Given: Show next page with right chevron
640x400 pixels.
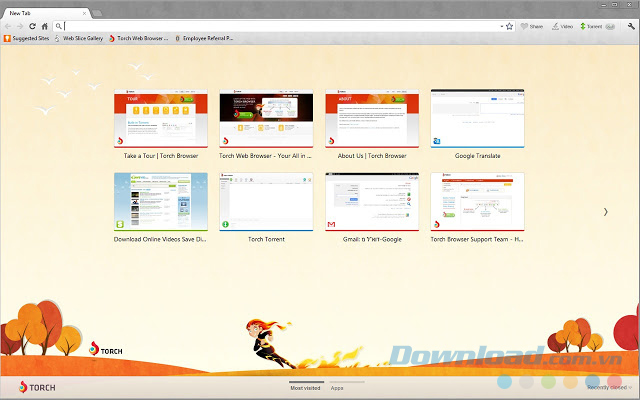Looking at the screenshot, I should 605,211.
